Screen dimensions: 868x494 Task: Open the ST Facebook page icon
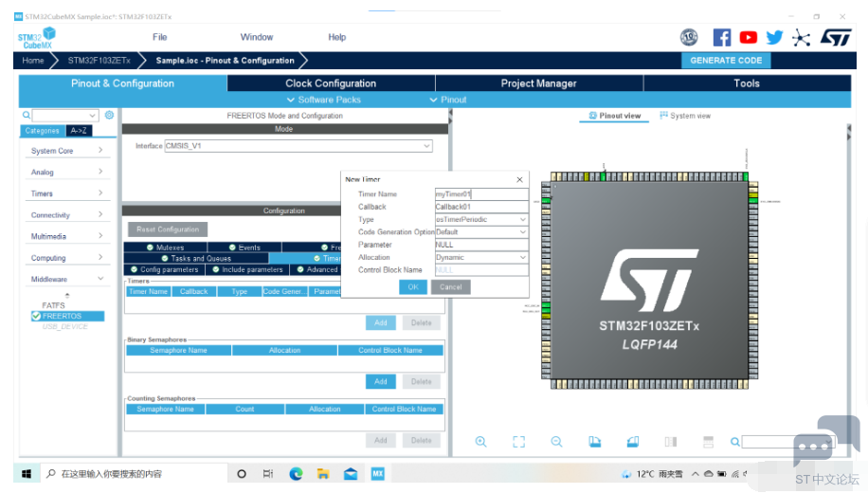point(721,37)
